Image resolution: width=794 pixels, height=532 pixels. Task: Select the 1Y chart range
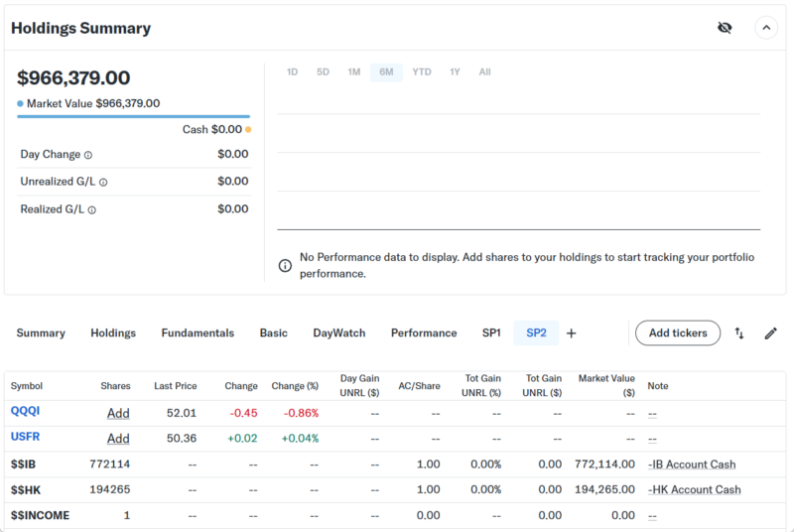point(455,72)
